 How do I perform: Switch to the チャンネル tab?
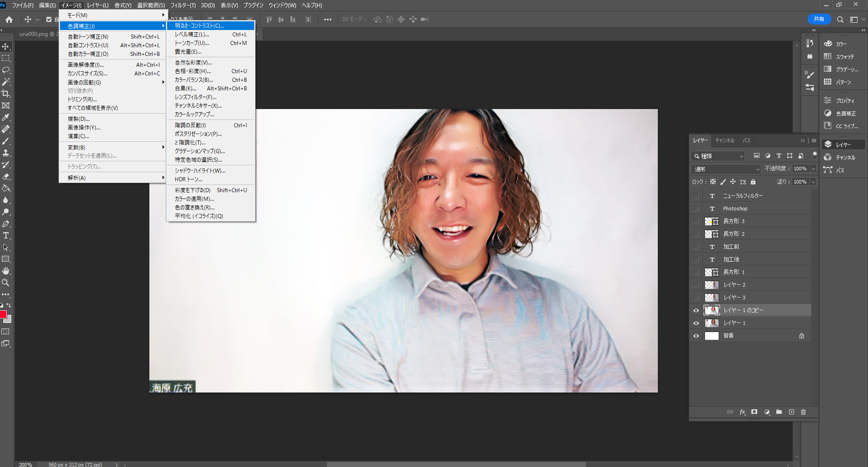(725, 140)
